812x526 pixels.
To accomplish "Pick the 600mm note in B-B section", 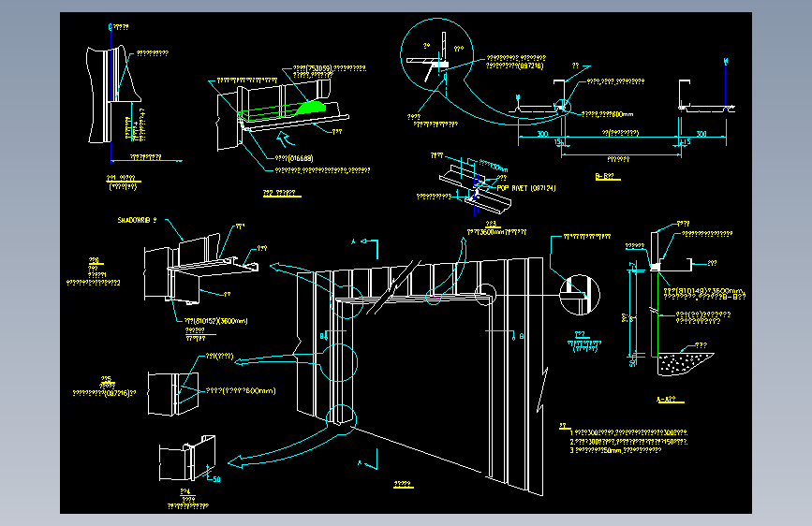I will tap(608, 114).
